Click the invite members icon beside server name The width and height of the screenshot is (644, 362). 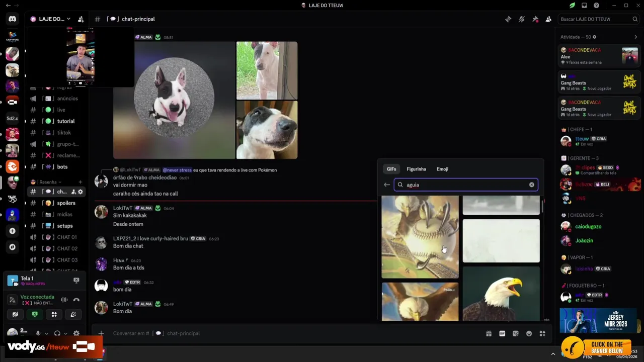click(x=80, y=19)
